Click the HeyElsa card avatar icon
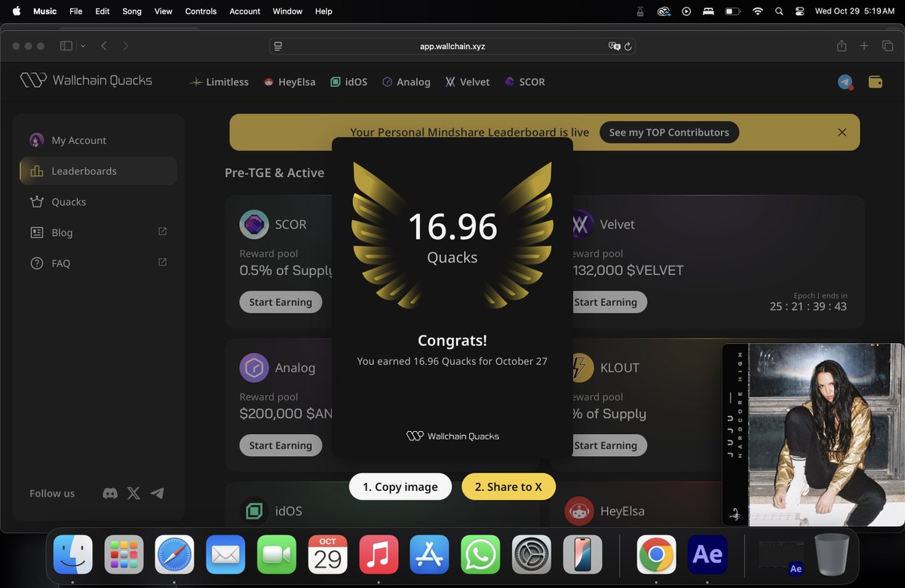Image resolution: width=905 pixels, height=588 pixels. tap(579, 511)
